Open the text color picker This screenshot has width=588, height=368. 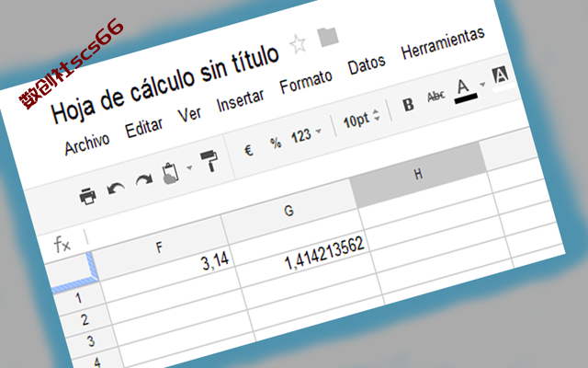(x=465, y=91)
